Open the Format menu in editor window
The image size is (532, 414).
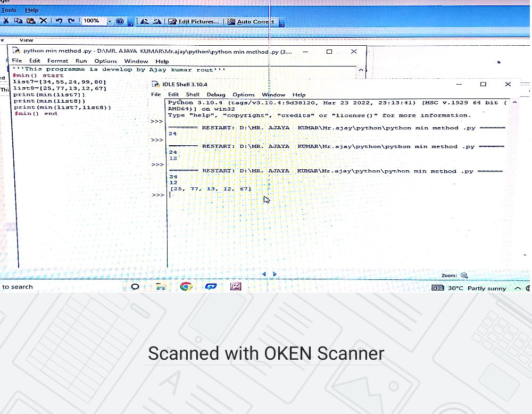pos(57,61)
